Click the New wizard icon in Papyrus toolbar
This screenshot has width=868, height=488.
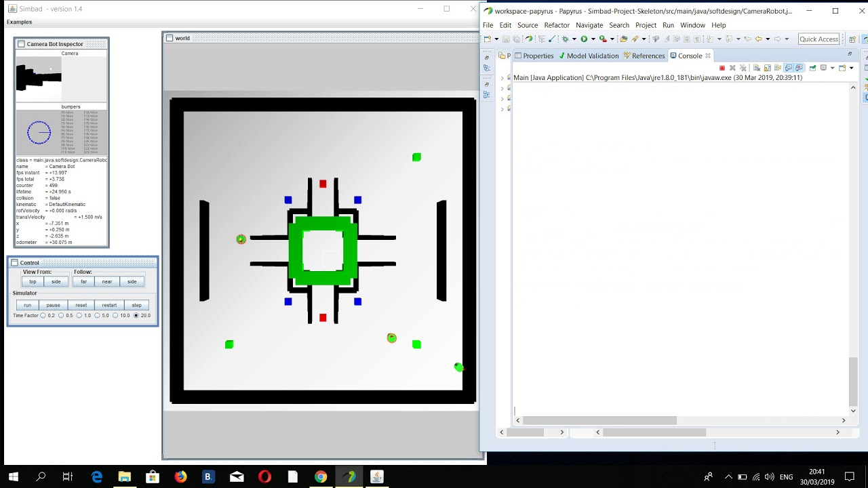pos(488,39)
